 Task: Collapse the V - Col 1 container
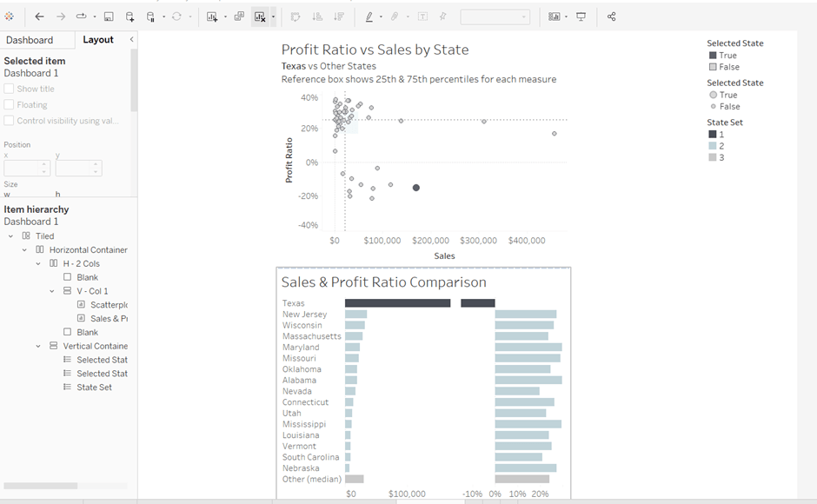click(52, 291)
